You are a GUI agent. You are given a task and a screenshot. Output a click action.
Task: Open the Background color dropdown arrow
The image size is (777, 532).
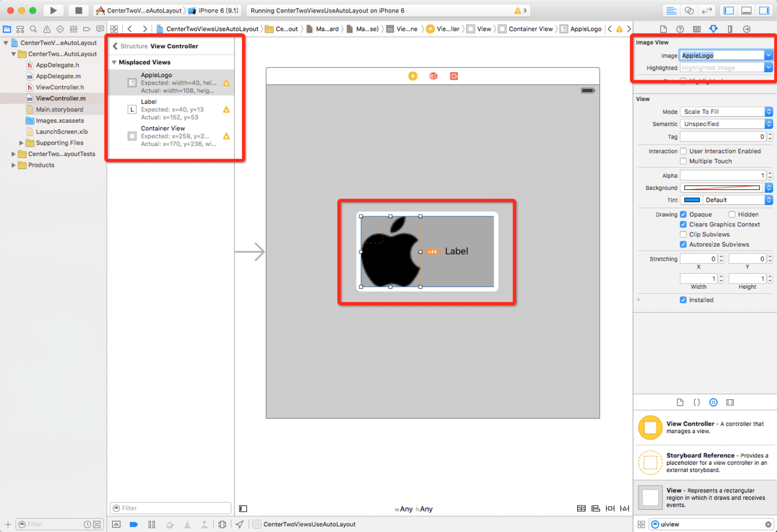pyautogui.click(x=769, y=188)
